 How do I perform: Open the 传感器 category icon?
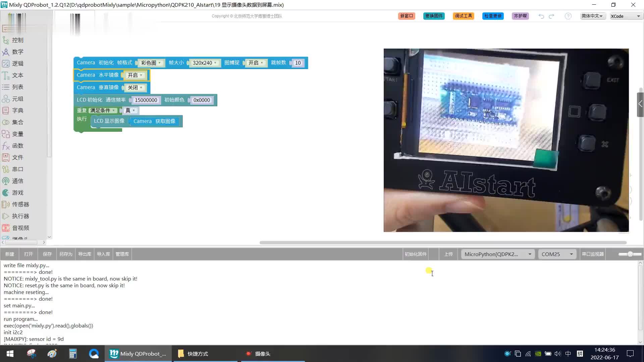click(6, 204)
